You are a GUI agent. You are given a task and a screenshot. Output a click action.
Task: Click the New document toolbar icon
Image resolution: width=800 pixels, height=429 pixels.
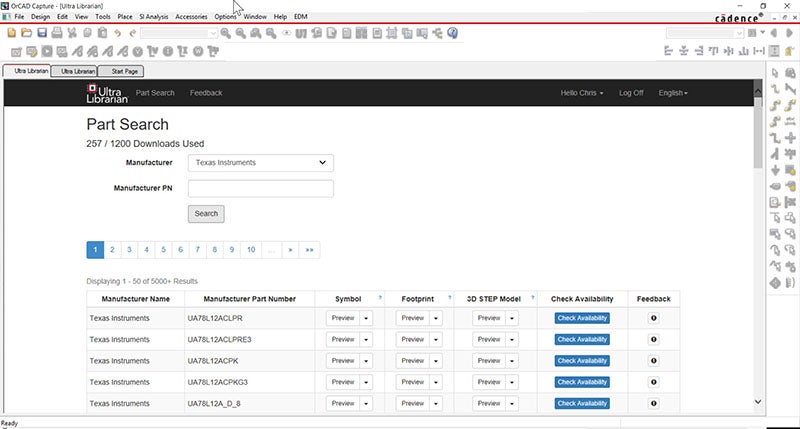click(12, 33)
